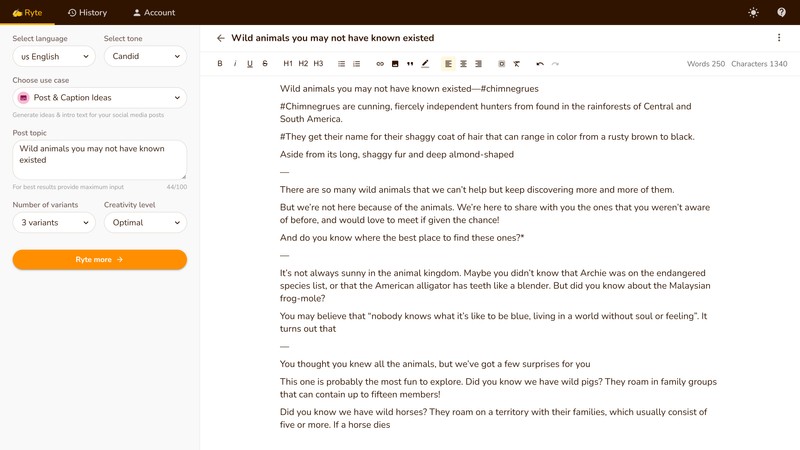This screenshot has width=800, height=450.
Task: Insert an image into the document
Action: click(395, 64)
